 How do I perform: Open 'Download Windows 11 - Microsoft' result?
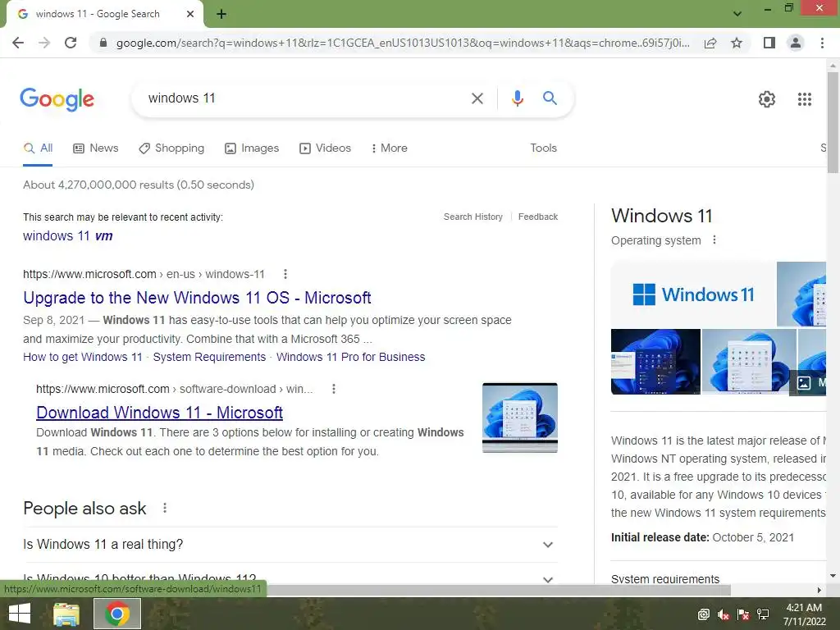[159, 413]
